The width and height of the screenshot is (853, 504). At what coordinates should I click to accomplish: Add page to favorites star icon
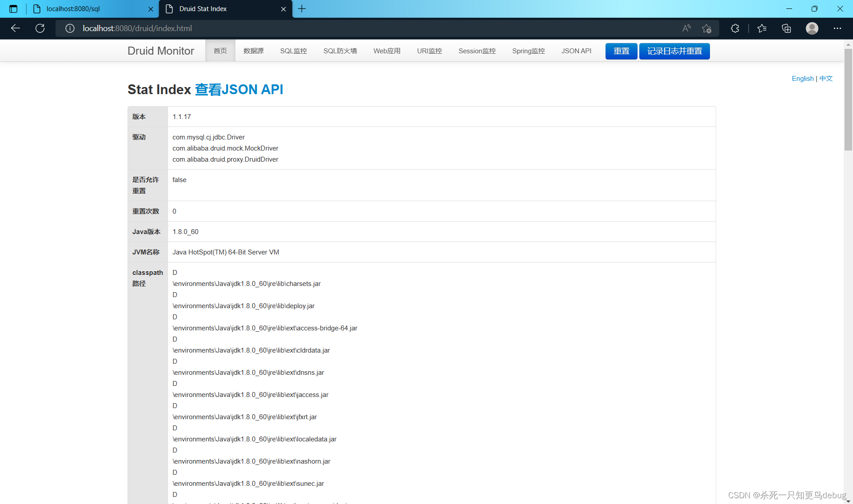pos(706,28)
